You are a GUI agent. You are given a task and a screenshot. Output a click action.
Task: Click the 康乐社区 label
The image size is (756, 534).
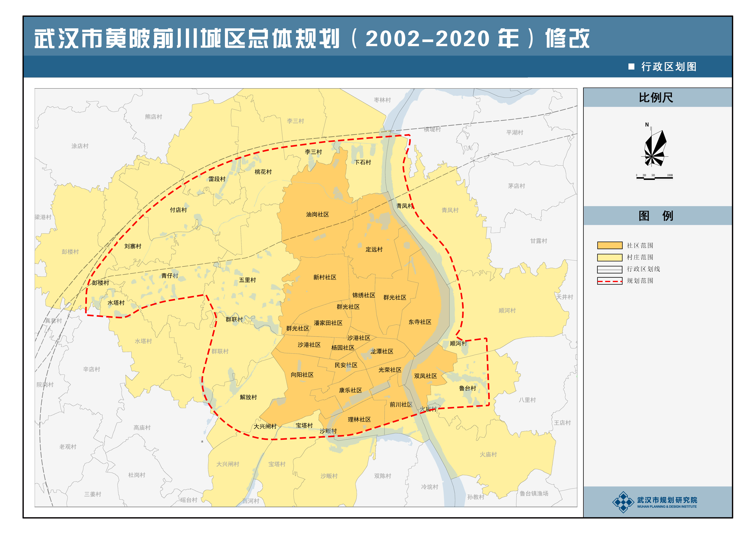click(350, 390)
